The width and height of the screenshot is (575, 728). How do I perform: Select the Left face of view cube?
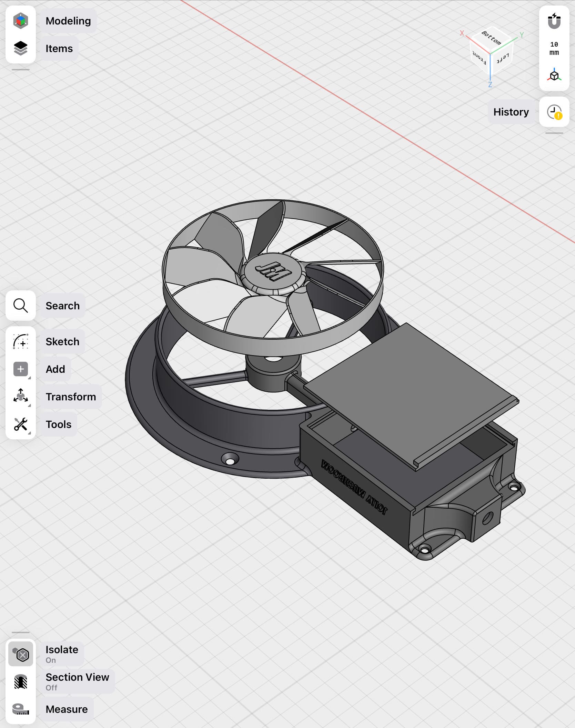click(x=502, y=59)
